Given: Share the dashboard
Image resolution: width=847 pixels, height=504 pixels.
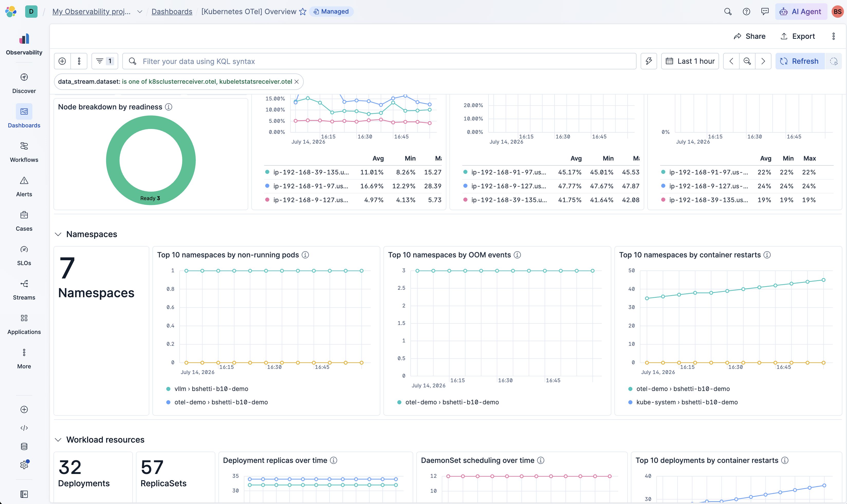Looking at the screenshot, I should (750, 36).
